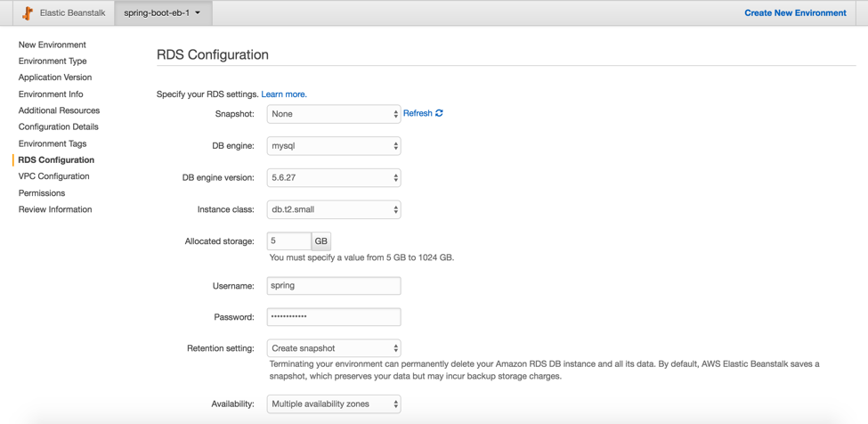Viewport: 868px width, 424px height.
Task: Open the DB engine dropdown showing mysql
Action: click(x=334, y=146)
